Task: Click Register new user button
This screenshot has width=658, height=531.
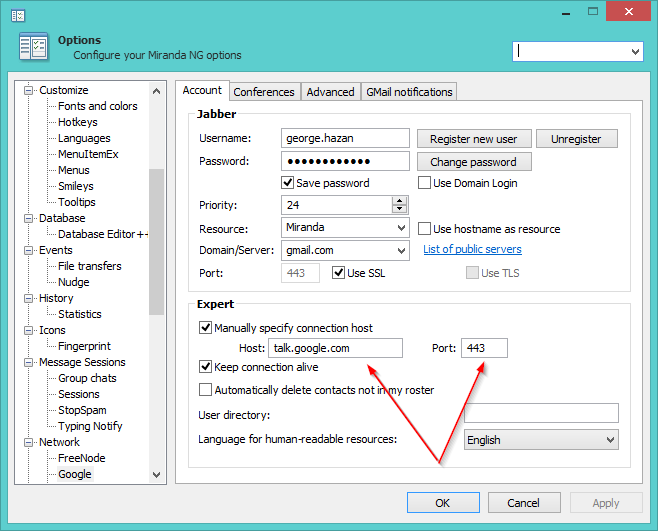Action: 473,139
